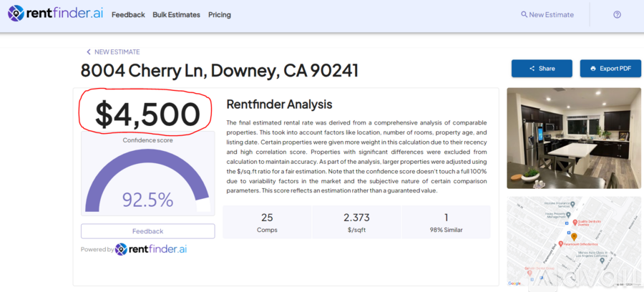644x292 pixels.
Task: Click the printer icon on Export PDF
Action: point(592,69)
